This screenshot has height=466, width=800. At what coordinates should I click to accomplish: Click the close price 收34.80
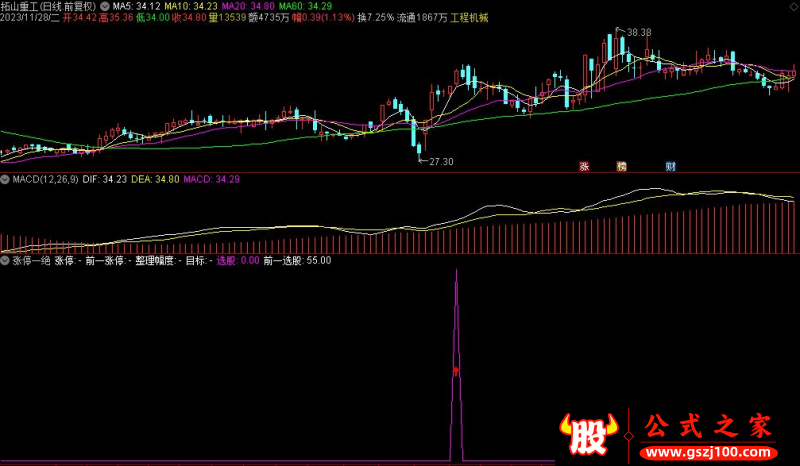(189, 18)
